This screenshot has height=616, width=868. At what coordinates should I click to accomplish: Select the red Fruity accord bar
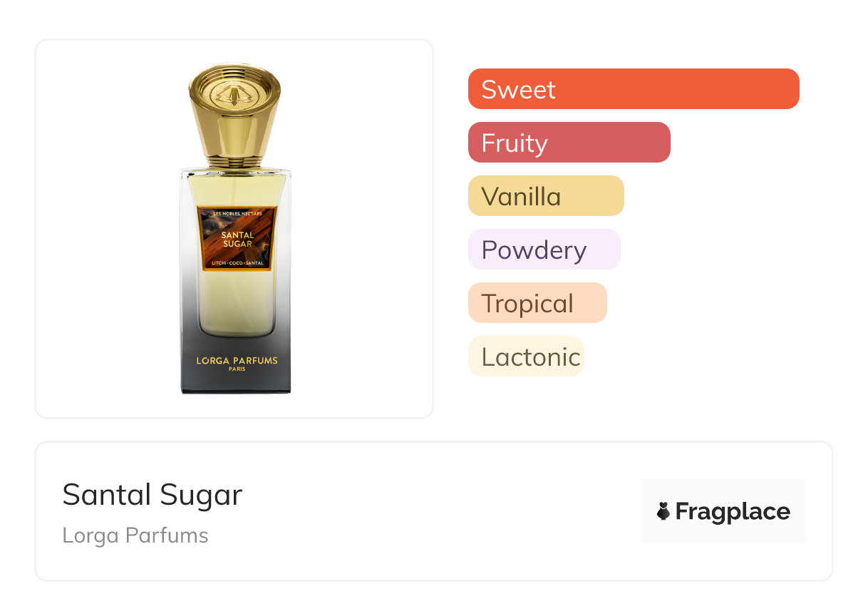(x=569, y=143)
